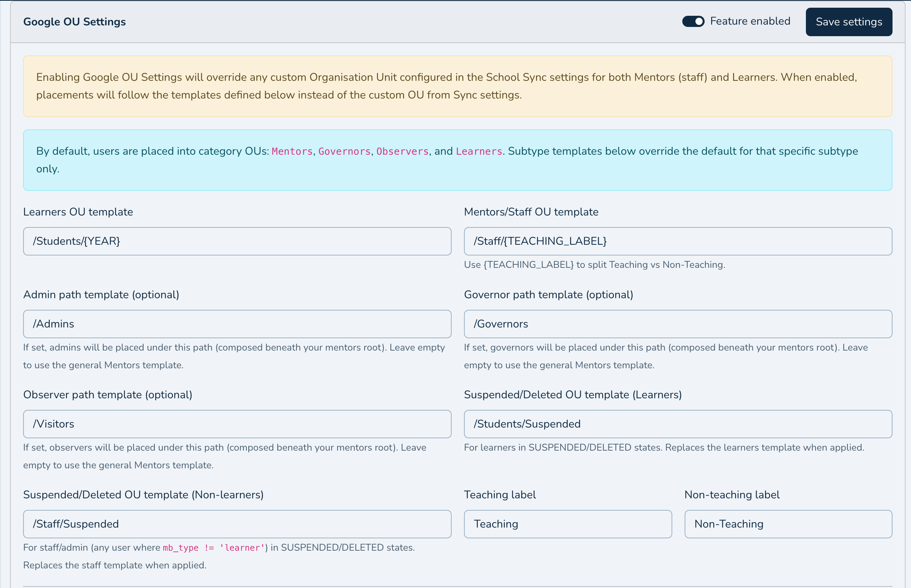Click the Observers code tag in info box
911x588 pixels.
tap(403, 151)
